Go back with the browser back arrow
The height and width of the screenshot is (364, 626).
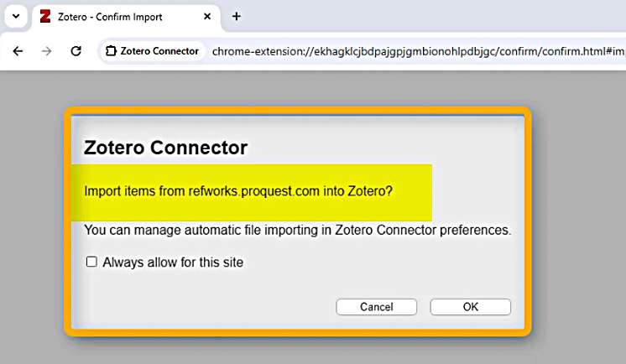click(18, 51)
